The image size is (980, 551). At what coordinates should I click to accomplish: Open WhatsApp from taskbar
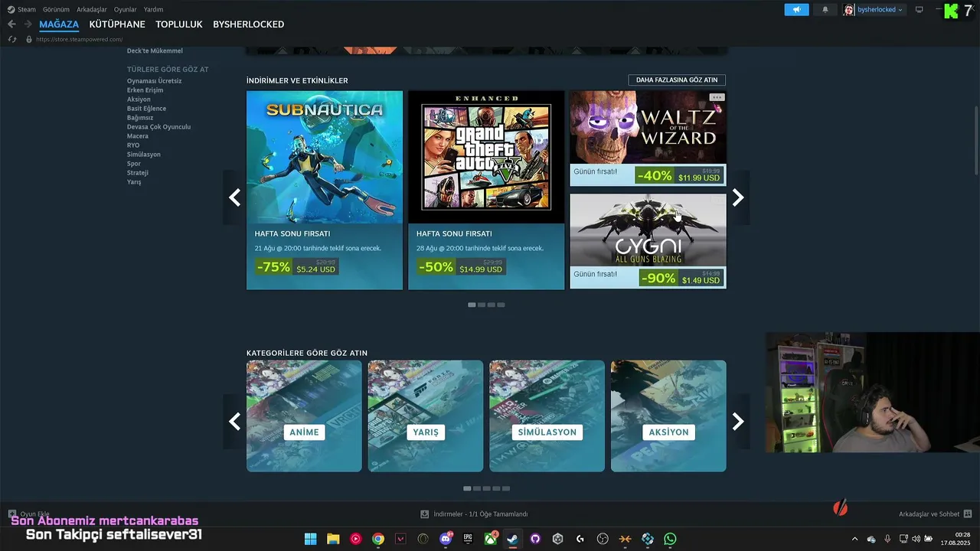click(x=670, y=539)
